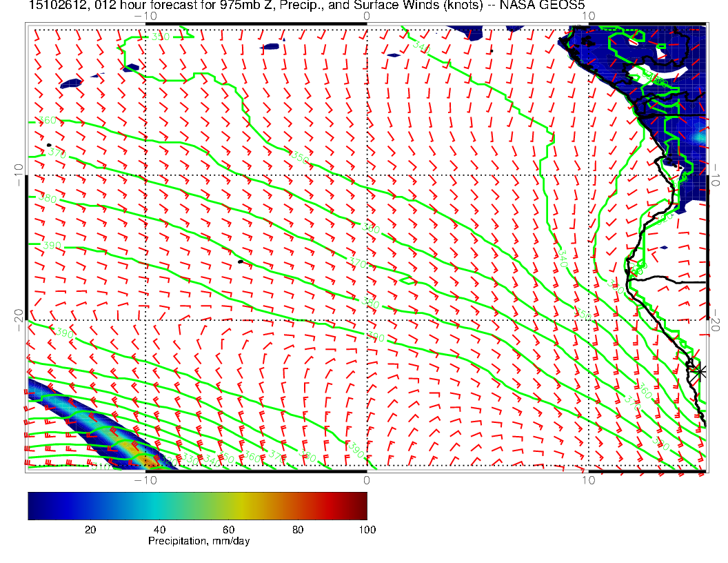This screenshot has height=563, width=728.
Task: Click the 100 tick label under the colorbar
Action: pos(367,529)
